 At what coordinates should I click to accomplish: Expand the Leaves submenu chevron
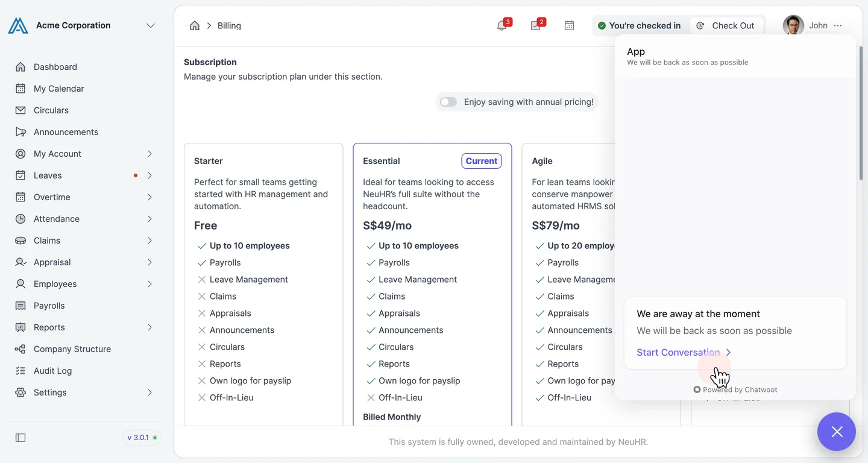tap(149, 175)
